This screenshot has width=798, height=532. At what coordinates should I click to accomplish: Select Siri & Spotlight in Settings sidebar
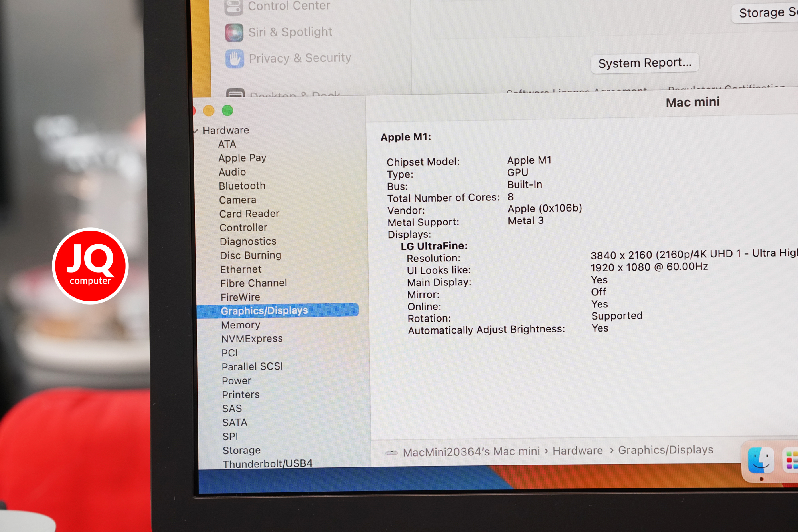pos(290,32)
